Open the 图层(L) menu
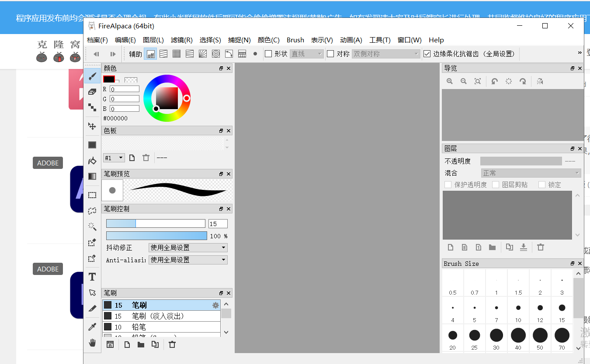Image resolution: width=590 pixels, height=364 pixels. coord(153,40)
